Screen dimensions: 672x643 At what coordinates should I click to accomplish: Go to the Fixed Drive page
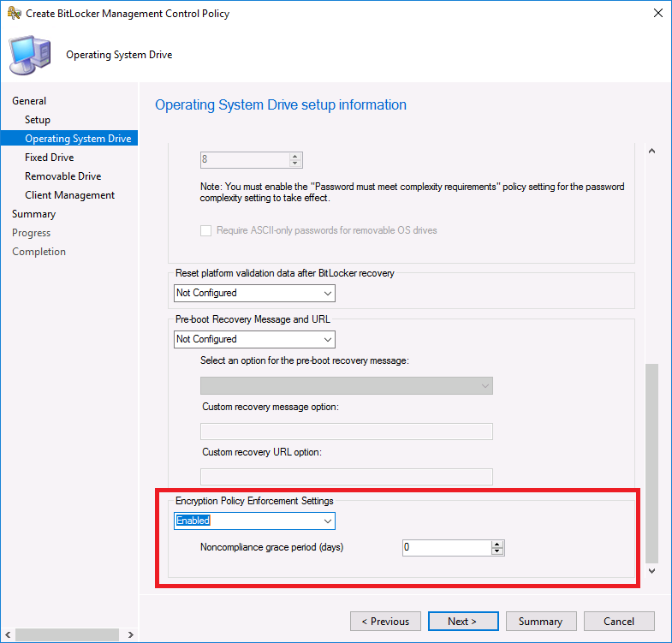[50, 158]
